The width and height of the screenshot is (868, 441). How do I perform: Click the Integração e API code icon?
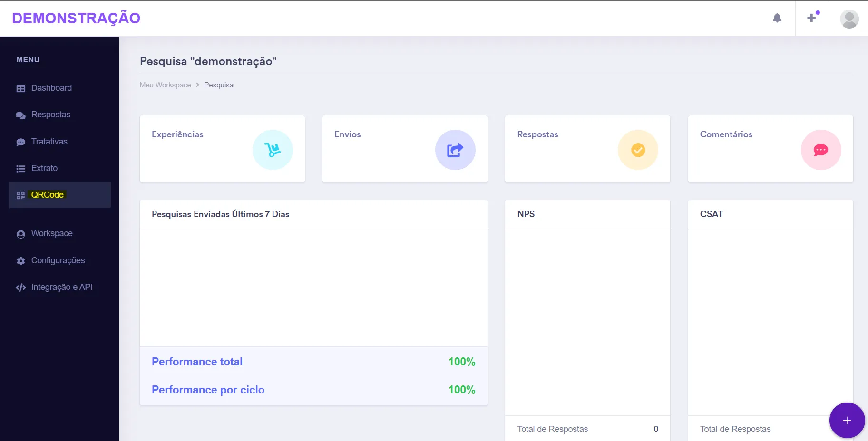click(x=20, y=288)
